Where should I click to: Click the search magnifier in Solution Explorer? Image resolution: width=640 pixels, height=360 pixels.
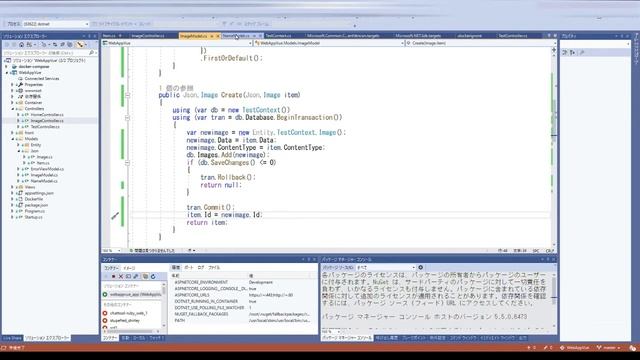click(x=91, y=53)
